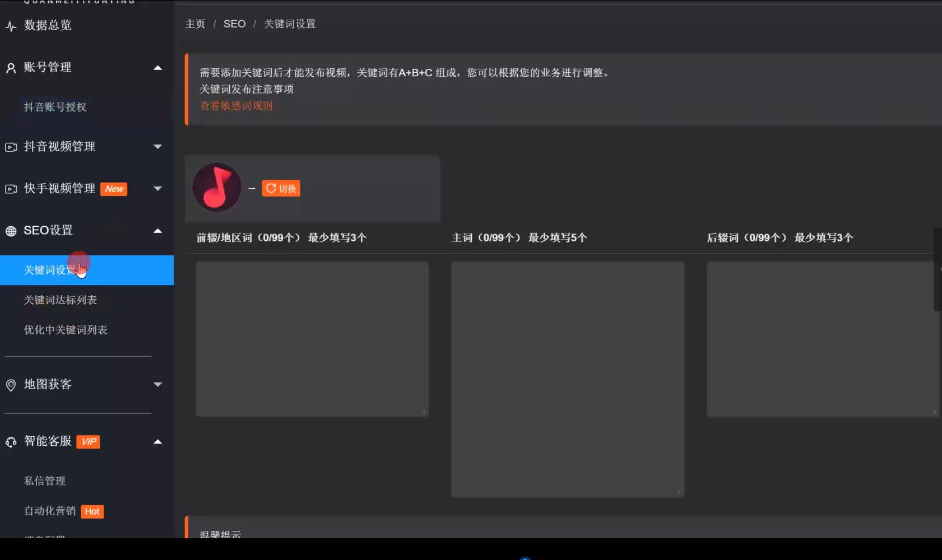Viewport: 942px width, 560px height.
Task: Collapse the 账号管理 section
Action: (x=159, y=67)
